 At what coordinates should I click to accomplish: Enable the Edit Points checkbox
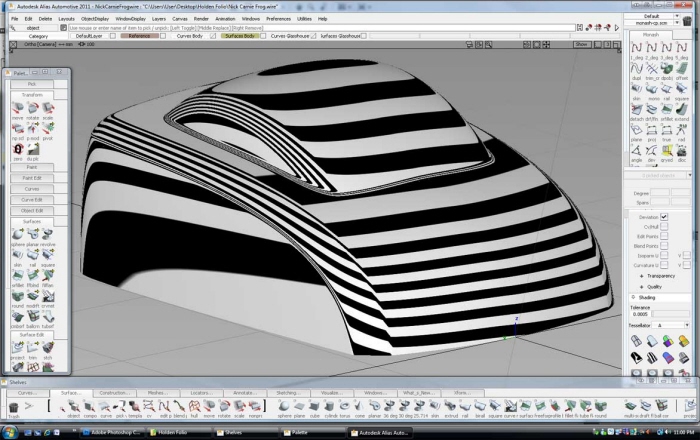[665, 235]
